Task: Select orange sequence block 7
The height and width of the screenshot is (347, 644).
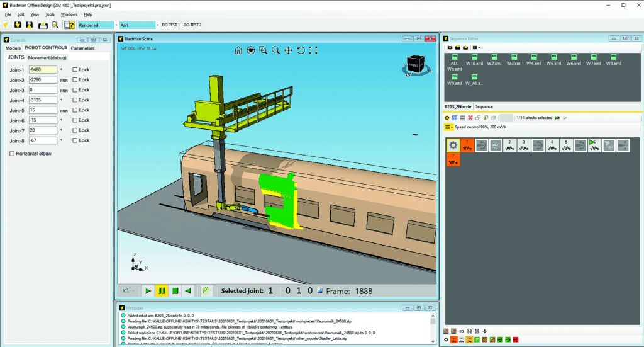Action: (x=453, y=159)
